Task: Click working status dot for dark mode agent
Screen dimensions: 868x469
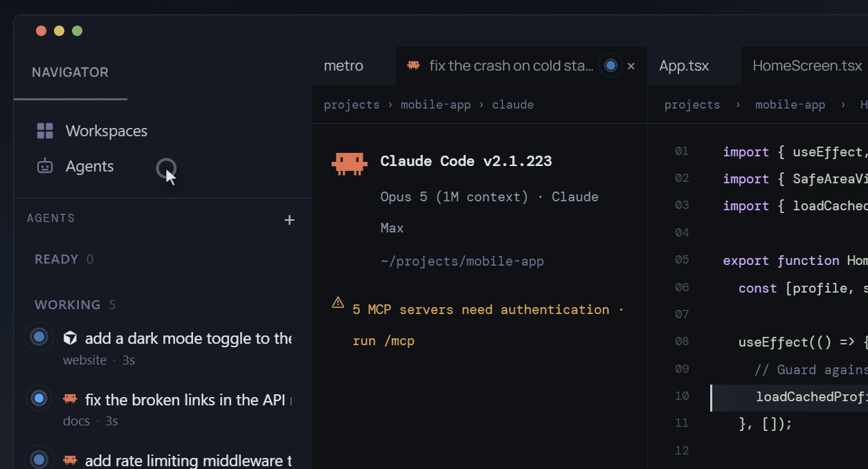Action: coord(39,337)
